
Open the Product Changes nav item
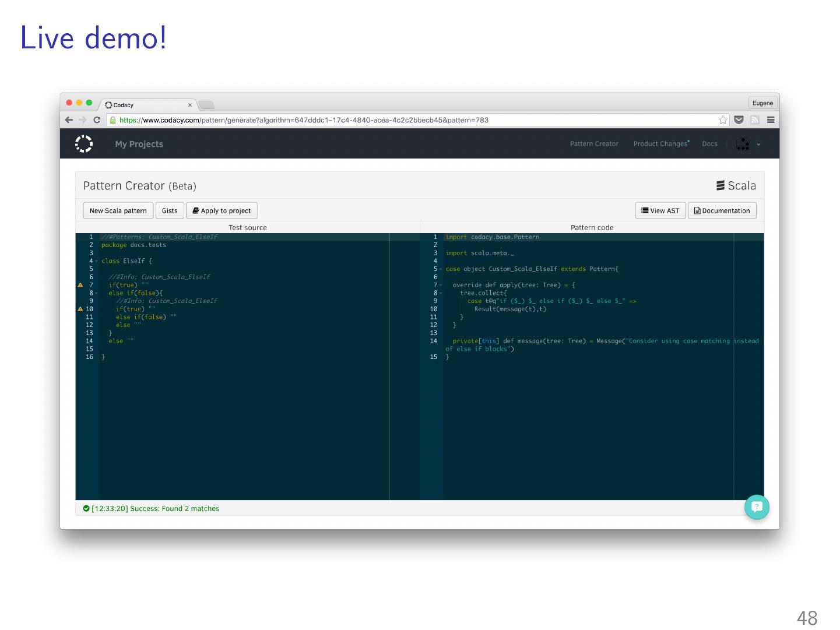point(660,144)
